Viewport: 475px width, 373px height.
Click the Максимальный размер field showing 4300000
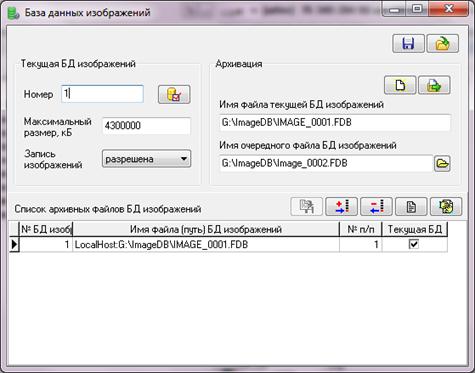146,126
